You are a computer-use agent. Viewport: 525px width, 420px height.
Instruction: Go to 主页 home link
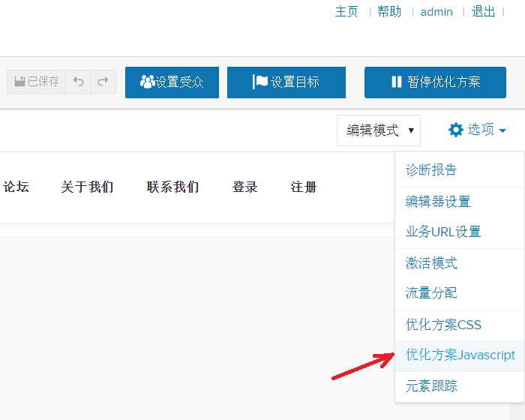click(x=346, y=11)
